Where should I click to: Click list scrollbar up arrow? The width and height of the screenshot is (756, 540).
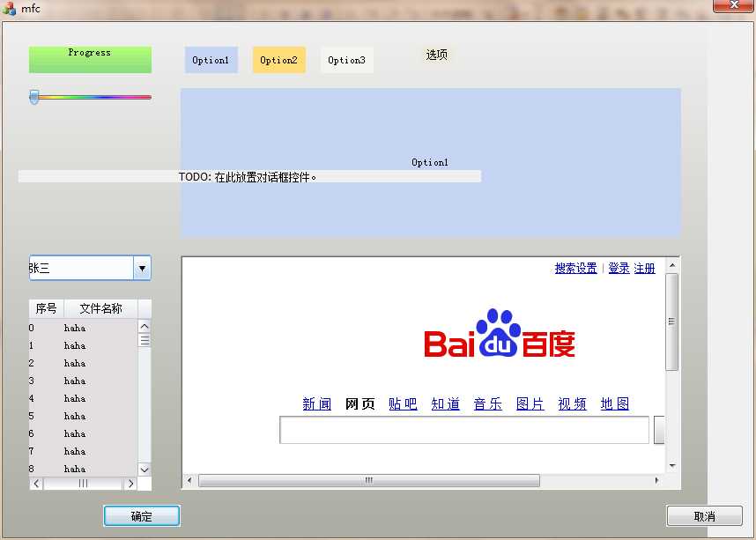(x=145, y=327)
